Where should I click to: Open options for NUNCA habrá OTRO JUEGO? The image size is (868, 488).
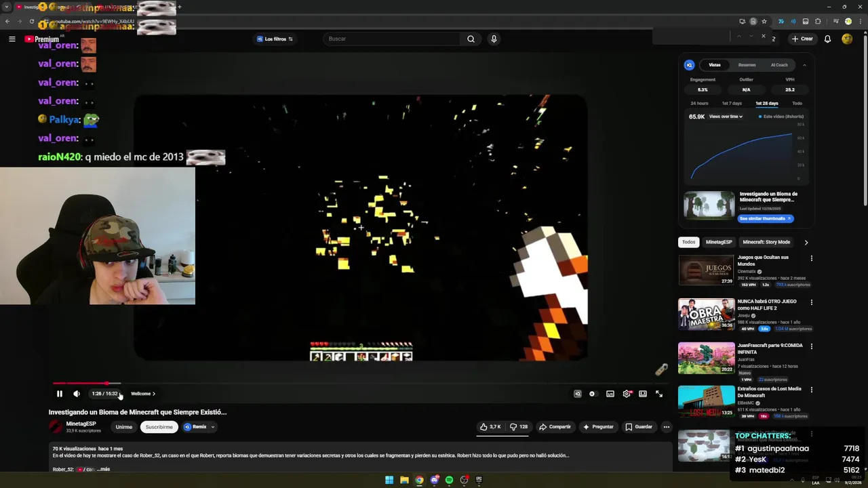coord(811,302)
